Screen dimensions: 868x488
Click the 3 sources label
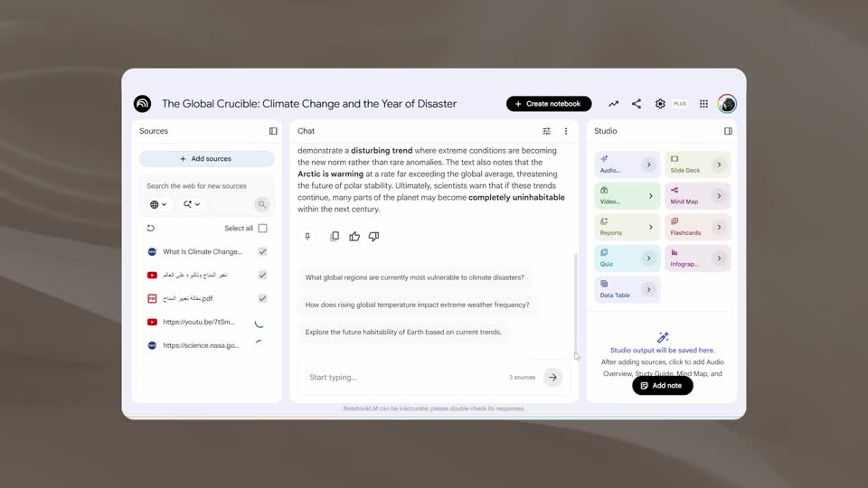coord(522,378)
